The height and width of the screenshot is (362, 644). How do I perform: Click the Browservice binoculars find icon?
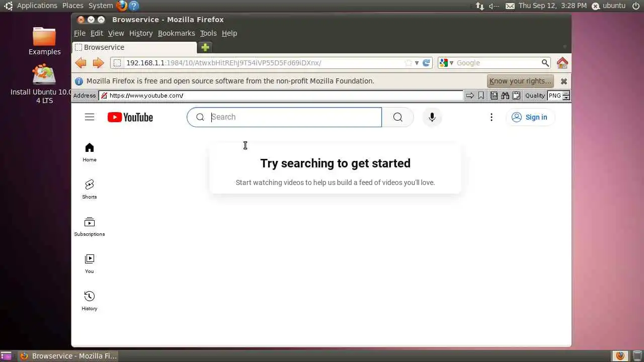[x=505, y=96]
